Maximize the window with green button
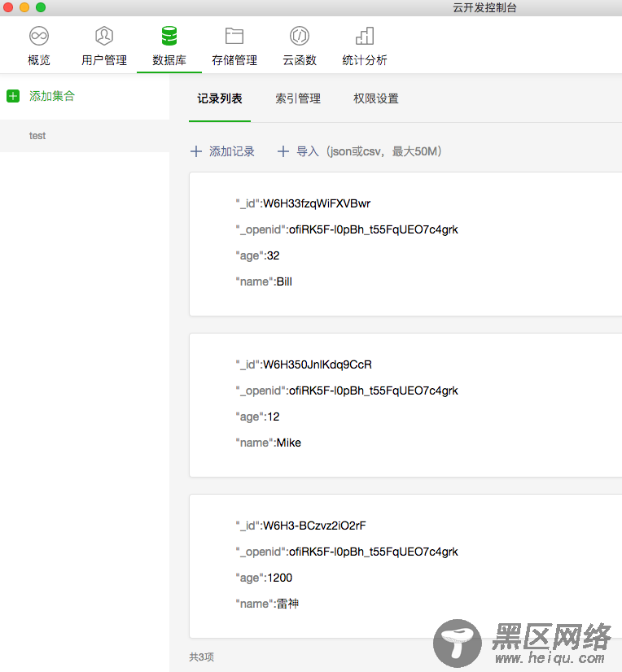The image size is (622, 672). click(x=41, y=7)
